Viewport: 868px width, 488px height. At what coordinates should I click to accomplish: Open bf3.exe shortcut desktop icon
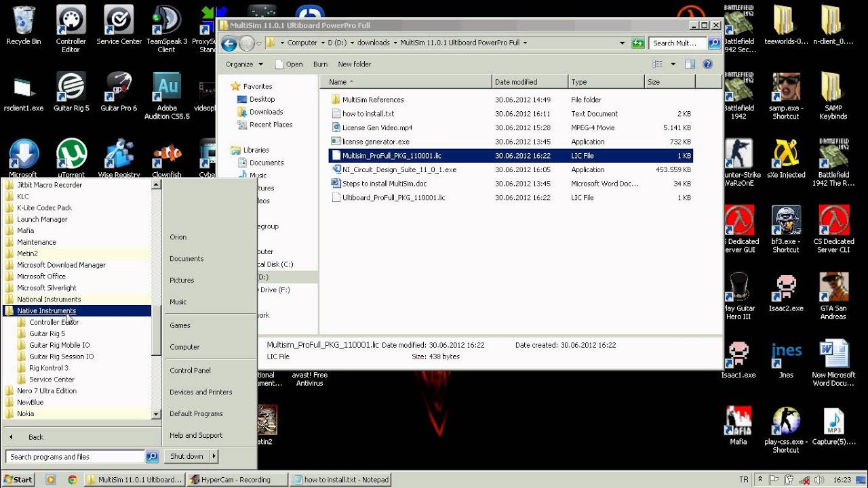(785, 229)
